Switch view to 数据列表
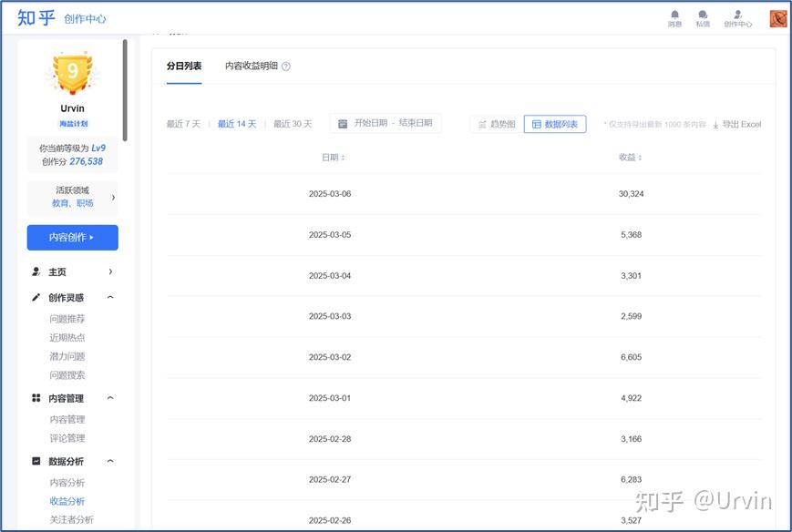The height and width of the screenshot is (532, 792). coord(555,124)
